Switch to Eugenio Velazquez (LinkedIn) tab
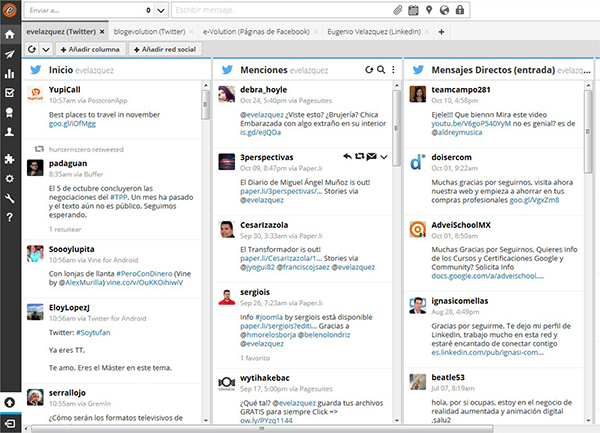This screenshot has height=433, width=600. coord(374,32)
